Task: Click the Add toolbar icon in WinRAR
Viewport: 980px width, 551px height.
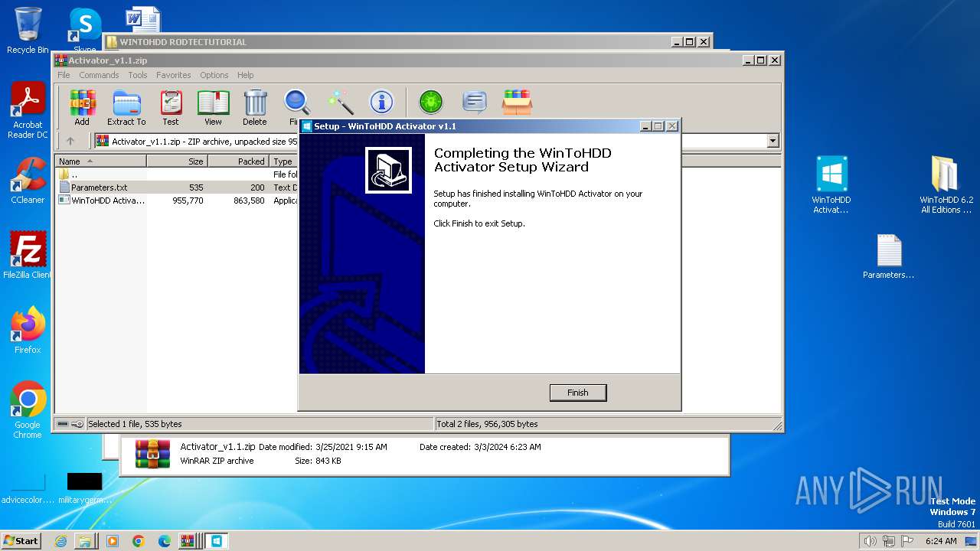Action: click(82, 107)
